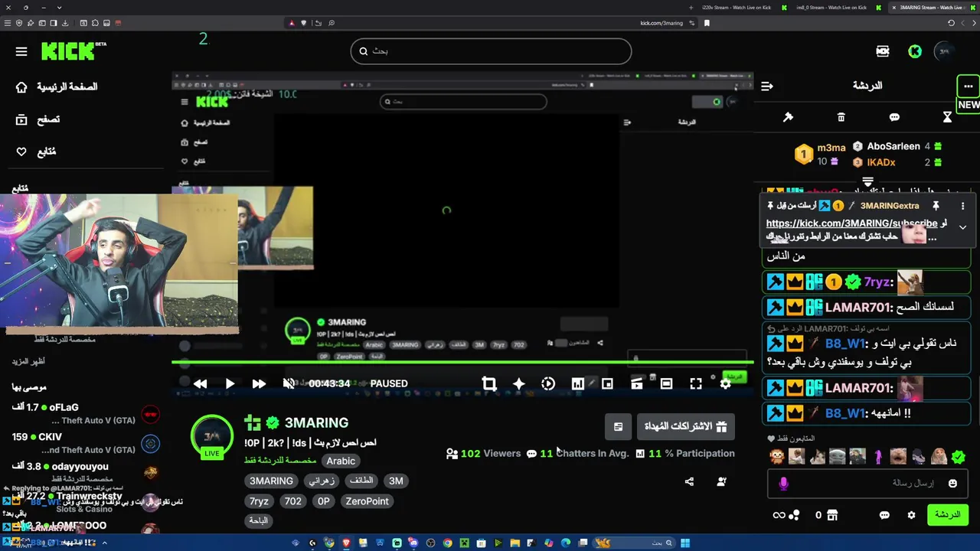Click the speech bubble icon in chat header
The height and width of the screenshot is (551, 980).
click(894, 117)
